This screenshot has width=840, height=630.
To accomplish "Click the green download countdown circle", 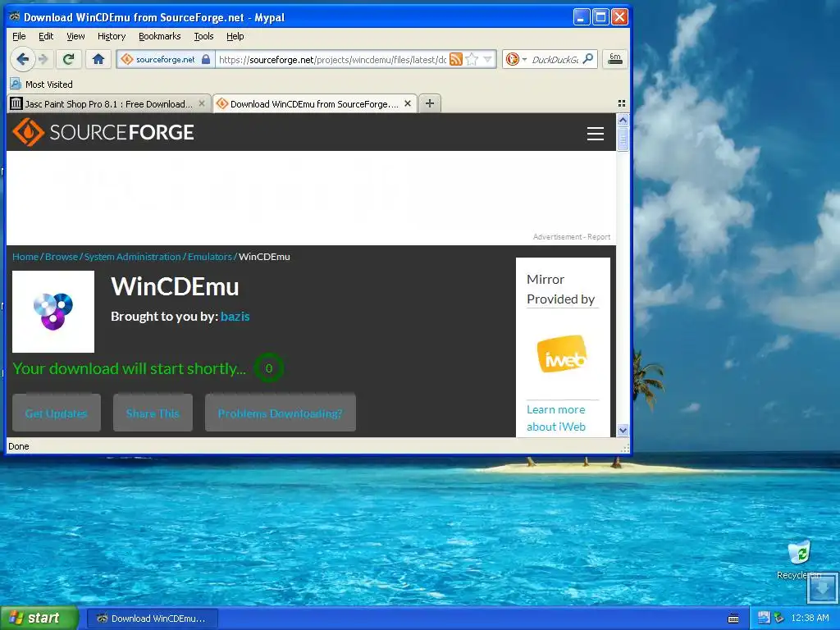I will point(268,368).
